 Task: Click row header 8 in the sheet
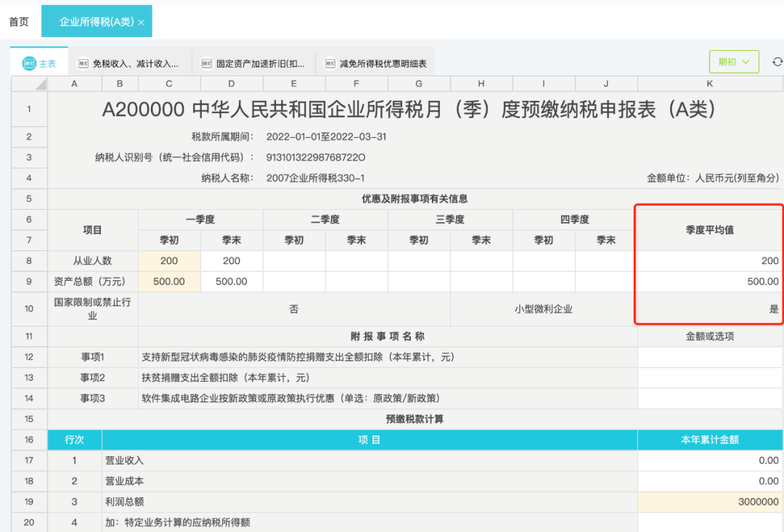(x=28, y=261)
